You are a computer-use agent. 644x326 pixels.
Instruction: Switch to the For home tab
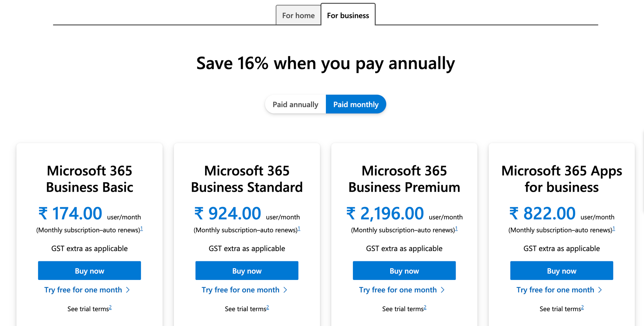(x=298, y=15)
